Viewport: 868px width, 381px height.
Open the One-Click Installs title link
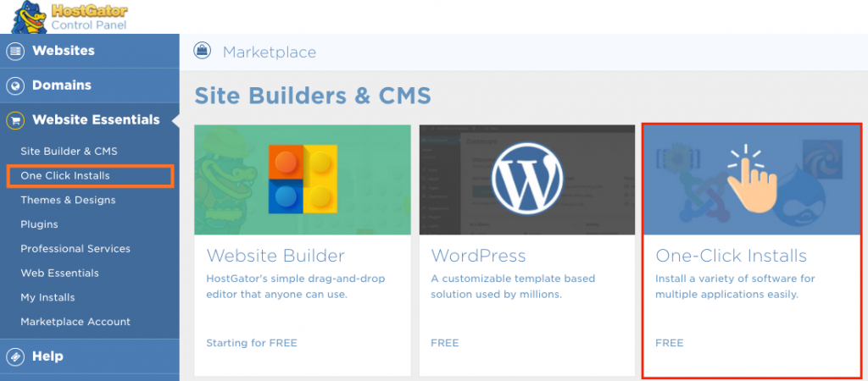(x=732, y=256)
